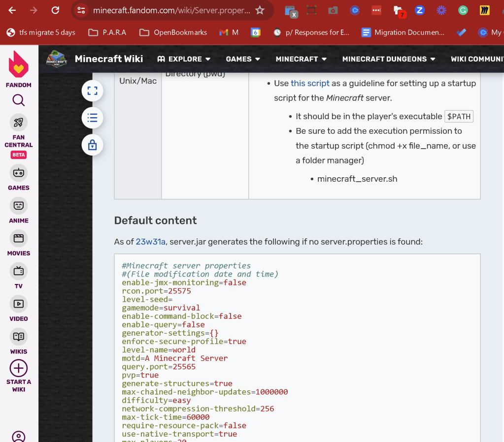Screen dimensions: 504x442
Task: Open the Zoom extension icon
Action: (x=419, y=10)
